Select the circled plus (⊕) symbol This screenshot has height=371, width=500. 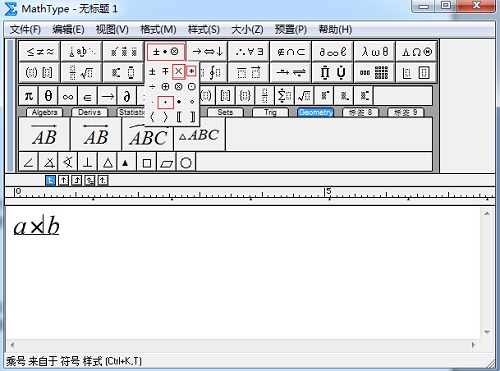point(165,87)
